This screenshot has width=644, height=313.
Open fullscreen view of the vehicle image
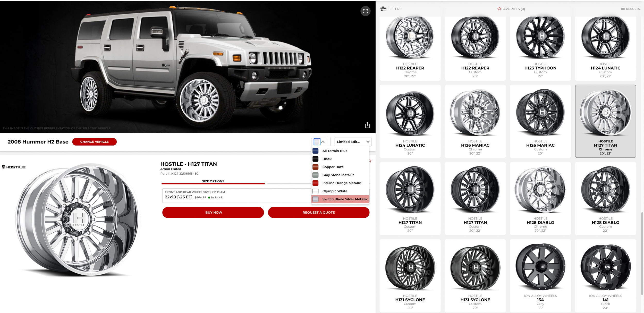coord(365,11)
